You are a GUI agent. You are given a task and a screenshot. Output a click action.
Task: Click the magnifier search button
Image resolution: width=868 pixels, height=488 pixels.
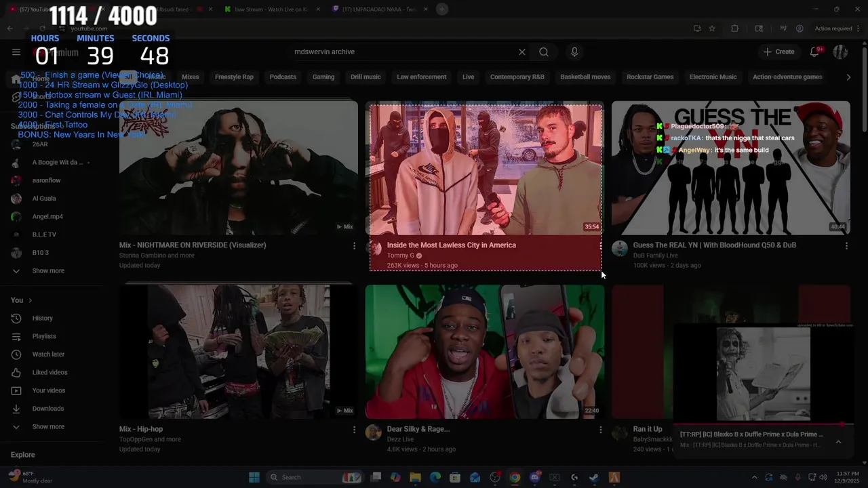544,52
